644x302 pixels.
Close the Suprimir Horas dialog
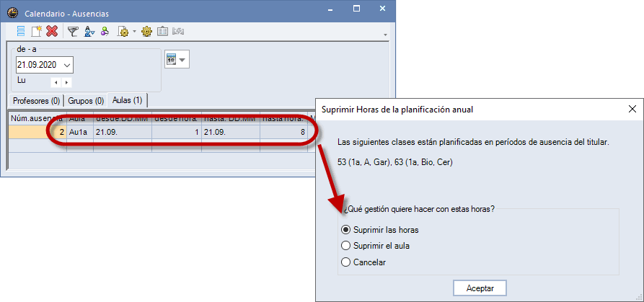pyautogui.click(x=632, y=109)
